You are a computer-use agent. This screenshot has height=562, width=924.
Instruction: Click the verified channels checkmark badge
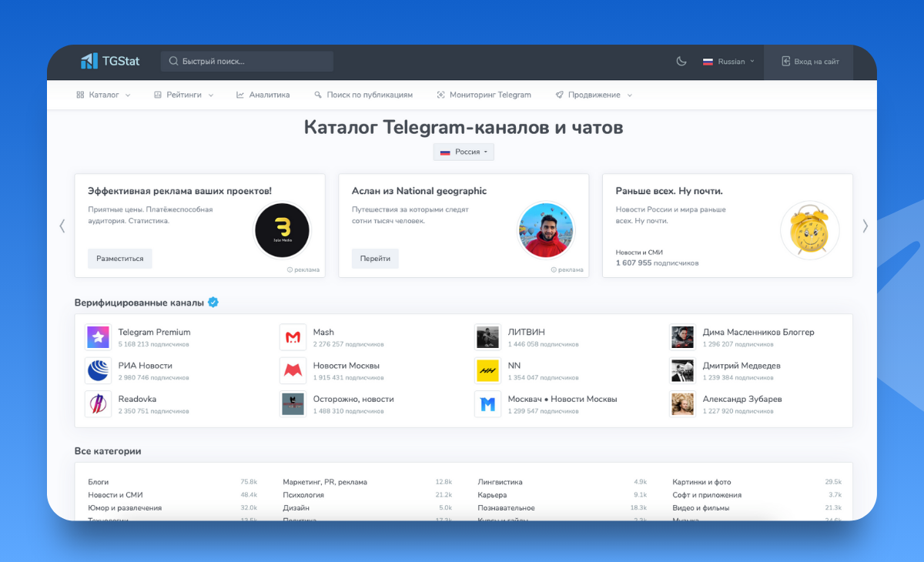pos(213,303)
